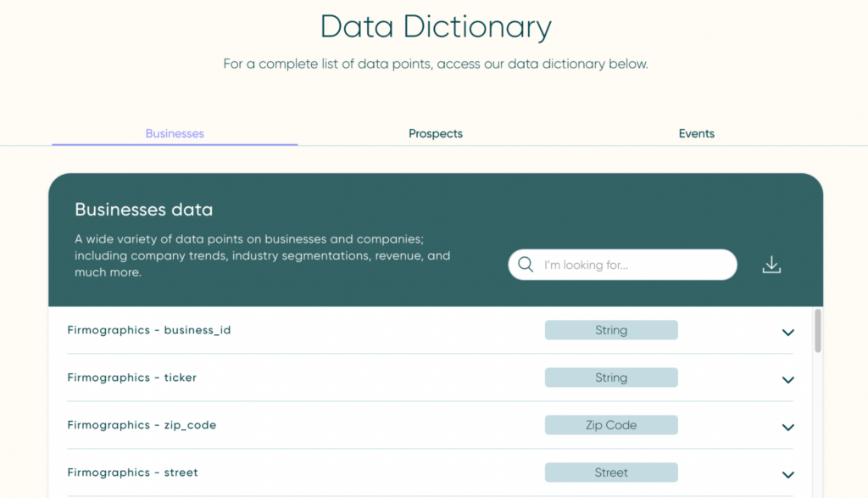Click the Data Dictionary page title
This screenshot has width=868, height=498.
(x=434, y=27)
